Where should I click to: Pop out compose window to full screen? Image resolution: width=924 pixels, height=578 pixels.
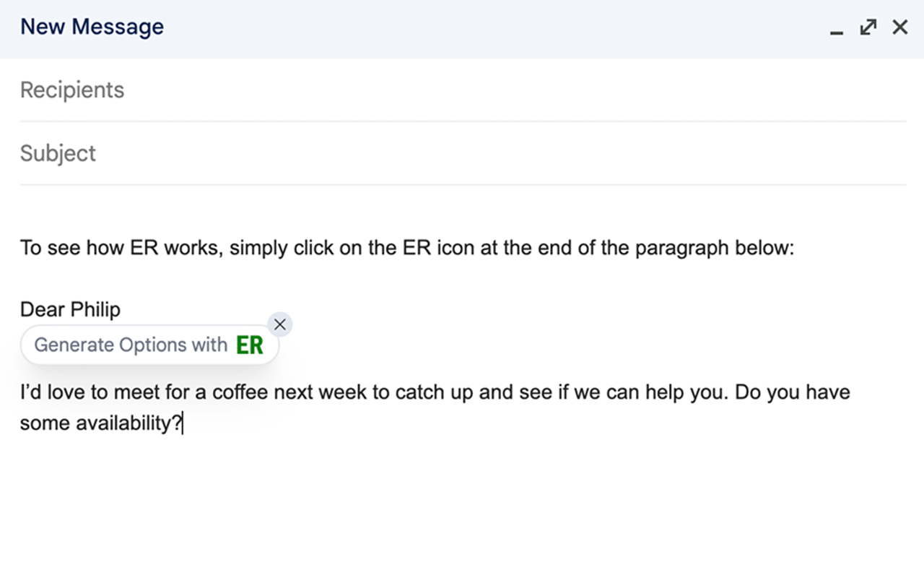coord(868,27)
